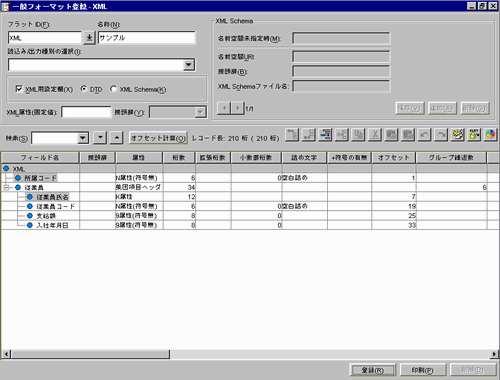Click the XML属性(固定値) input field
500x380 pixels.
[x=86, y=112]
